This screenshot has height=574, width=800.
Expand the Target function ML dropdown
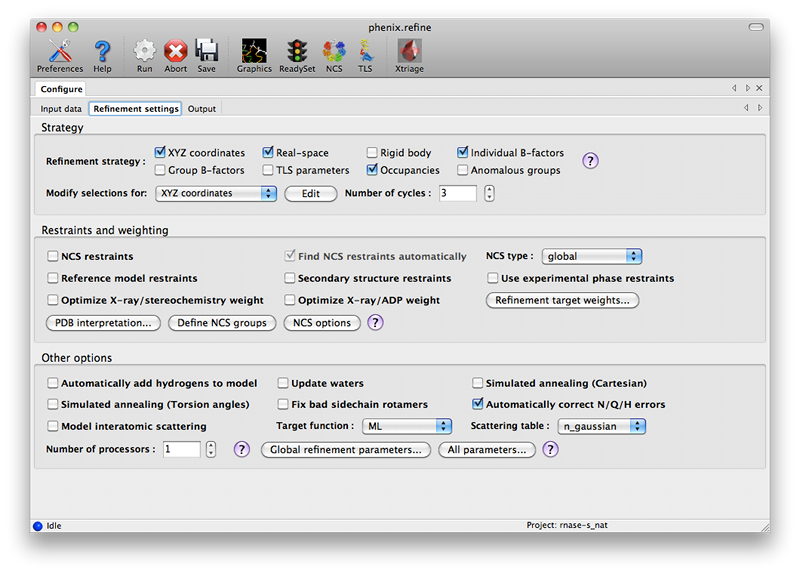(408, 426)
